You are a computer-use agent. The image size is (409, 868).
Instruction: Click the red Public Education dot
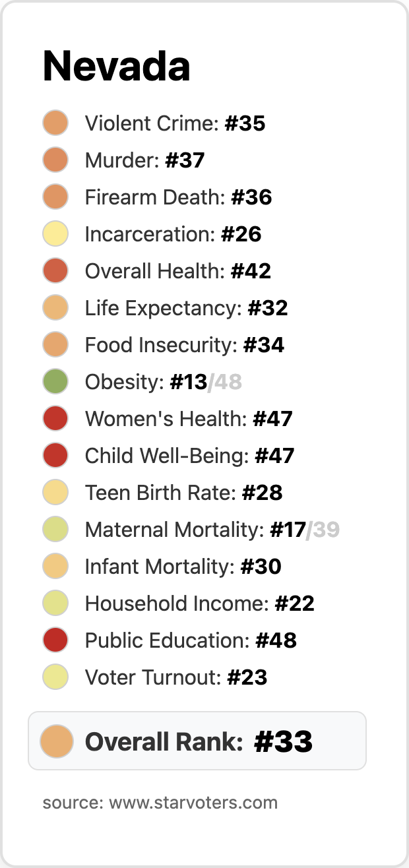pyautogui.click(x=55, y=640)
